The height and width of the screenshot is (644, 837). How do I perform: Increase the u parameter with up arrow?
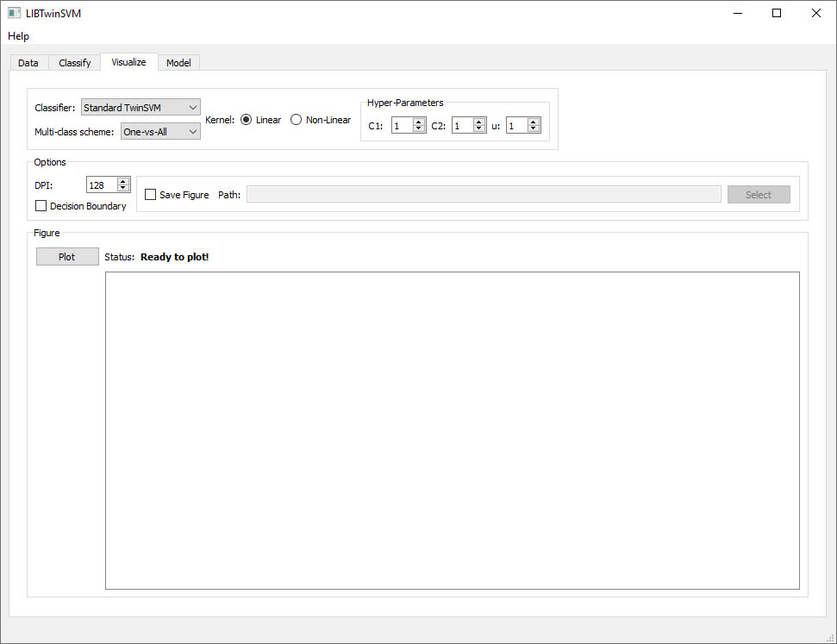pos(534,122)
